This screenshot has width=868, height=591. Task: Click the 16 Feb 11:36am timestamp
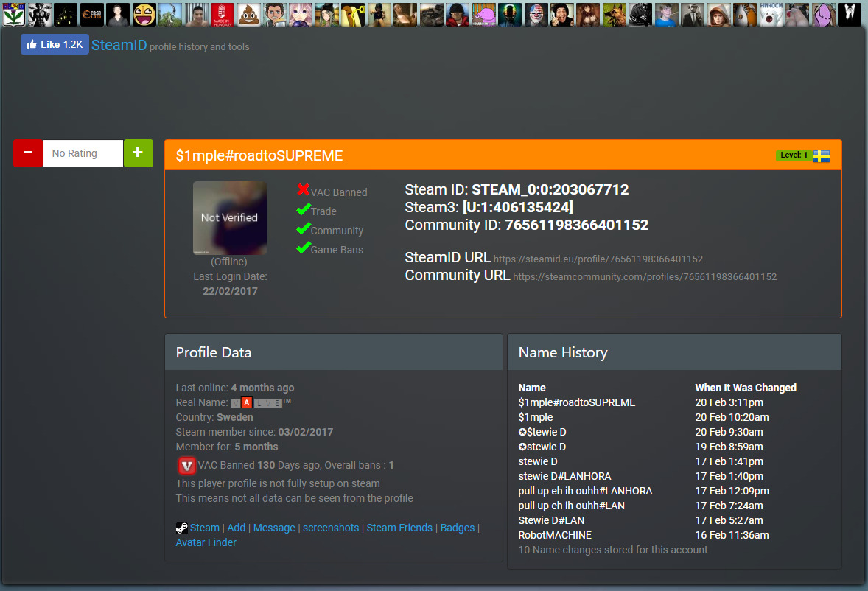tap(732, 535)
